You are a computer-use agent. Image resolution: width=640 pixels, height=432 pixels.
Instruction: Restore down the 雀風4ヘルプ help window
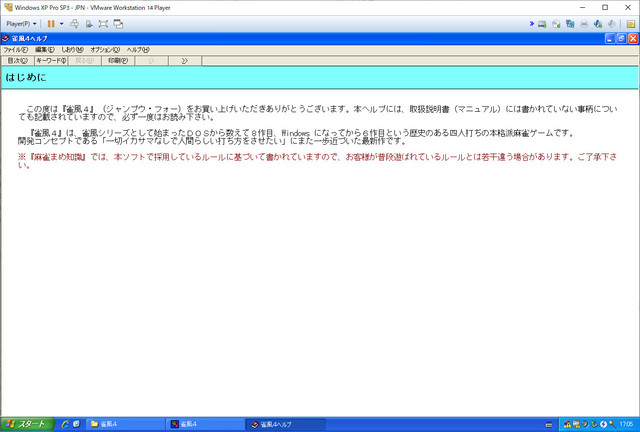tap(621, 39)
